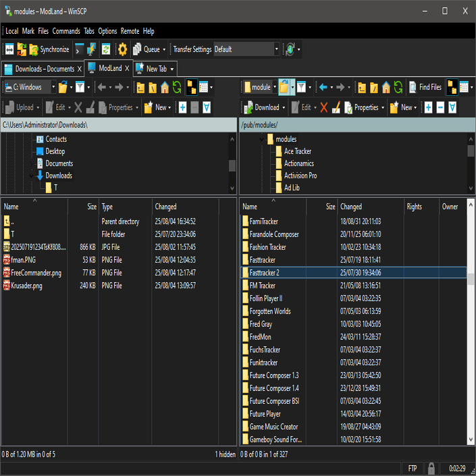
Task: Collapse the Downloads node in local tree
Action: 31,176
